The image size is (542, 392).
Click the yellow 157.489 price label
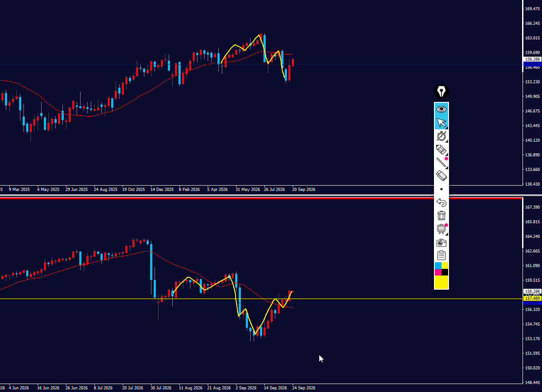click(532, 299)
